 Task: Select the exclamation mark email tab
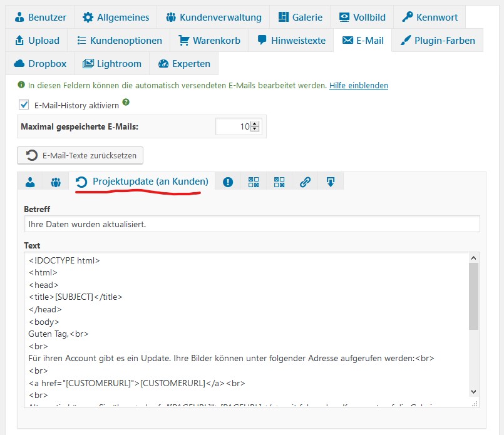pos(228,182)
